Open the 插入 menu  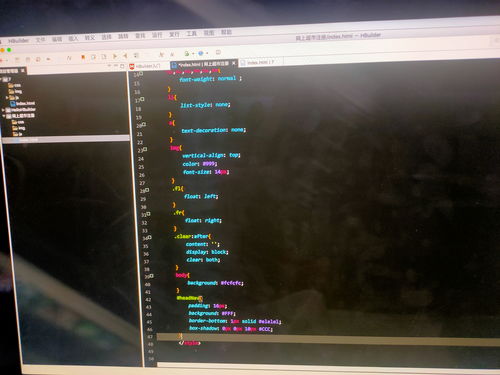click(x=73, y=38)
